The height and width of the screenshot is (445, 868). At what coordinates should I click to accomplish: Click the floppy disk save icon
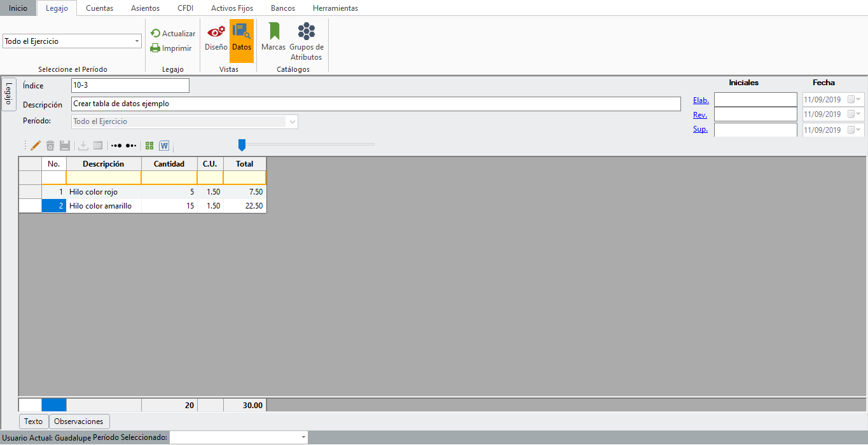click(65, 146)
